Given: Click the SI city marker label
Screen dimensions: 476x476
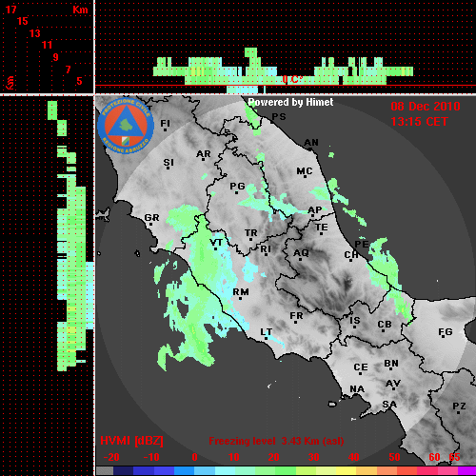Looking at the screenshot, I should click(x=169, y=163).
